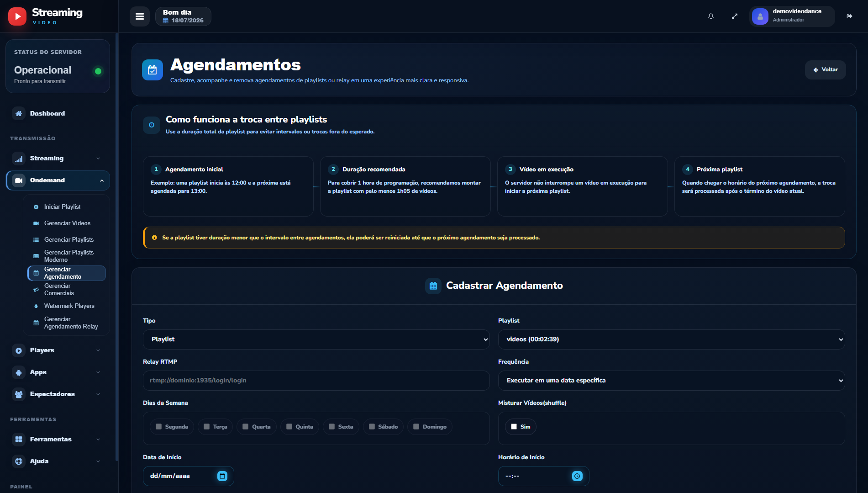Click the megaphone icon for Gerenciar Comerciais

(x=36, y=290)
